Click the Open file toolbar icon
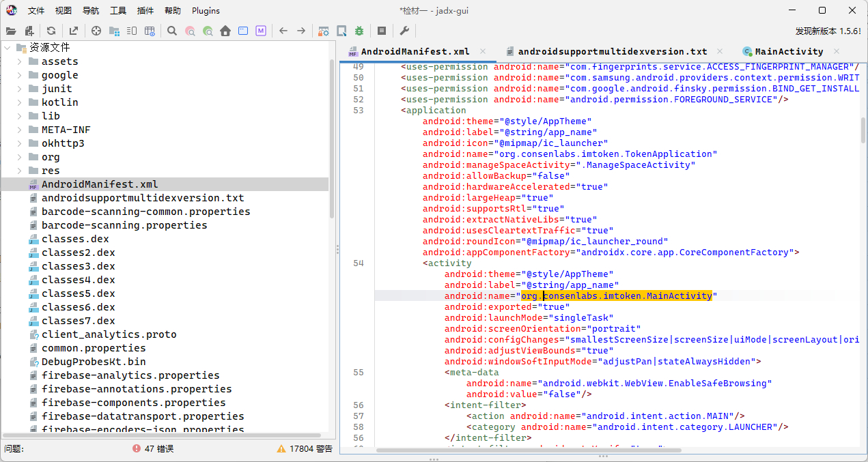Image resolution: width=868 pixels, height=462 pixels. [11, 31]
